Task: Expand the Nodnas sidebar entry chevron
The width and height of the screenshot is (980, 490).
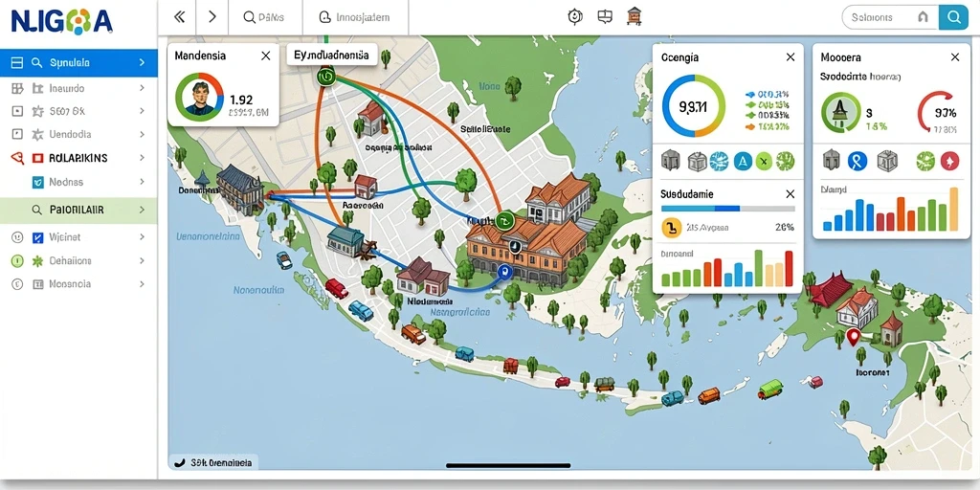Action: (142, 183)
